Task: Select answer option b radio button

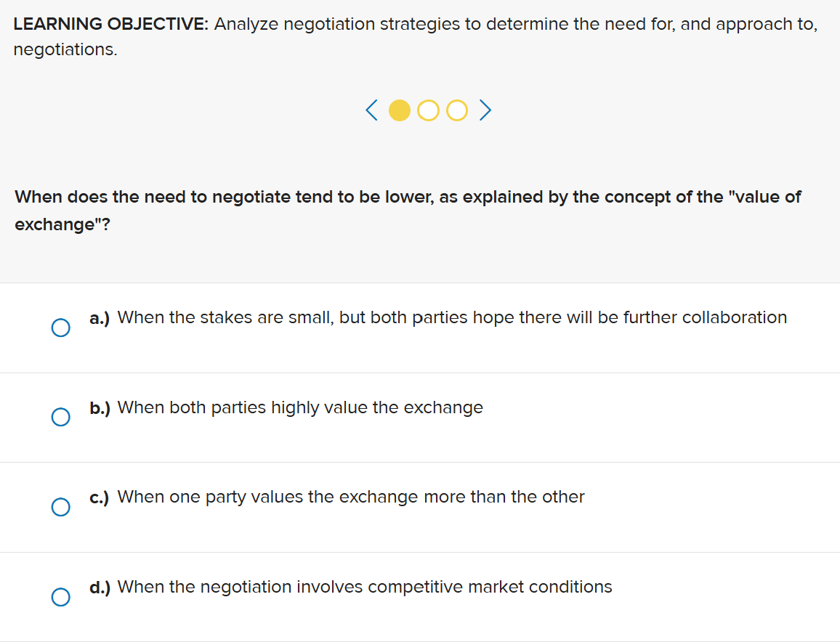Action: pyautogui.click(x=61, y=417)
